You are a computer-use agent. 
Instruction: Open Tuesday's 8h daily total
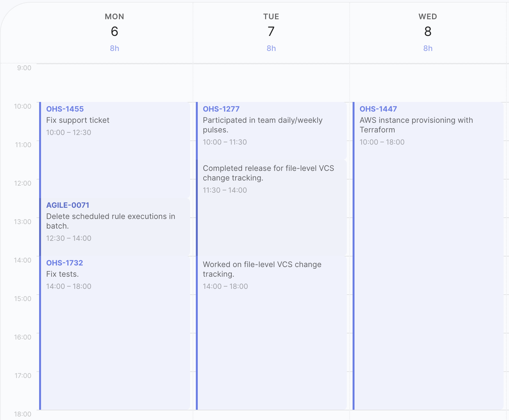pos(271,48)
